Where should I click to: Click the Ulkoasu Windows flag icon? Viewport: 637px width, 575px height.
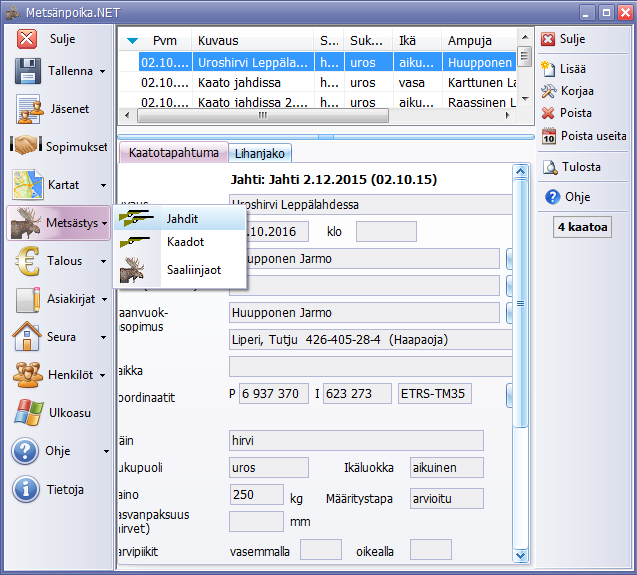click(27, 413)
